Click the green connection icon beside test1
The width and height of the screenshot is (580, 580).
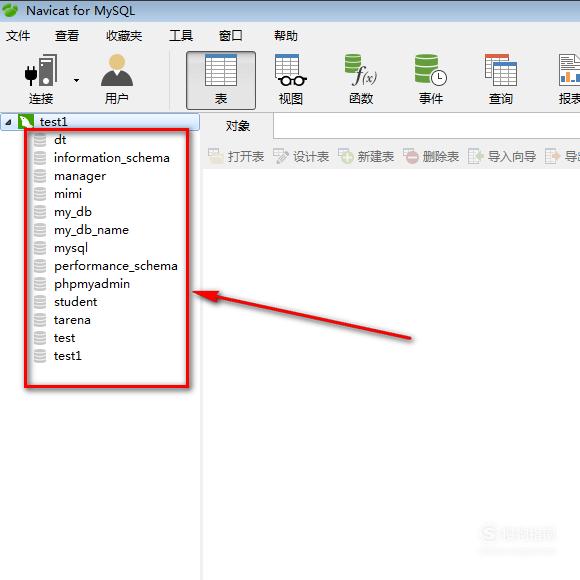tap(26, 122)
